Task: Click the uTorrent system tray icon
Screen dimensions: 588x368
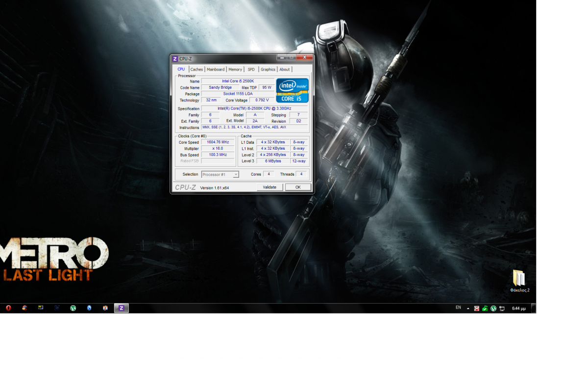Action: [x=493, y=309]
